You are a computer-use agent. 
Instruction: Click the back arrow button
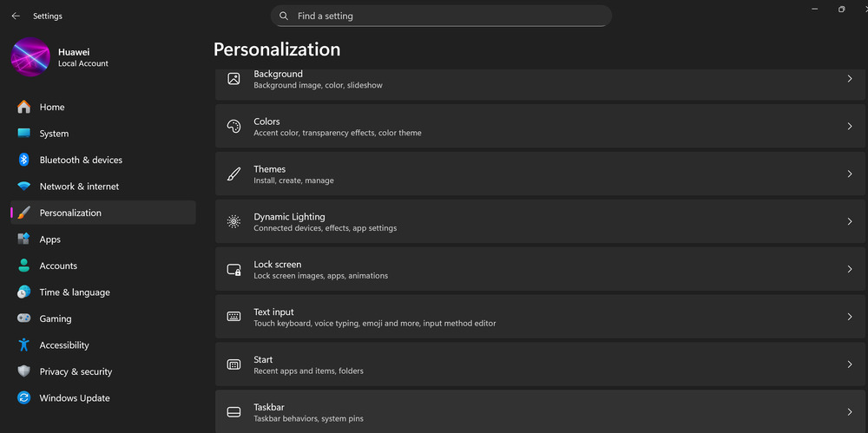pos(16,16)
